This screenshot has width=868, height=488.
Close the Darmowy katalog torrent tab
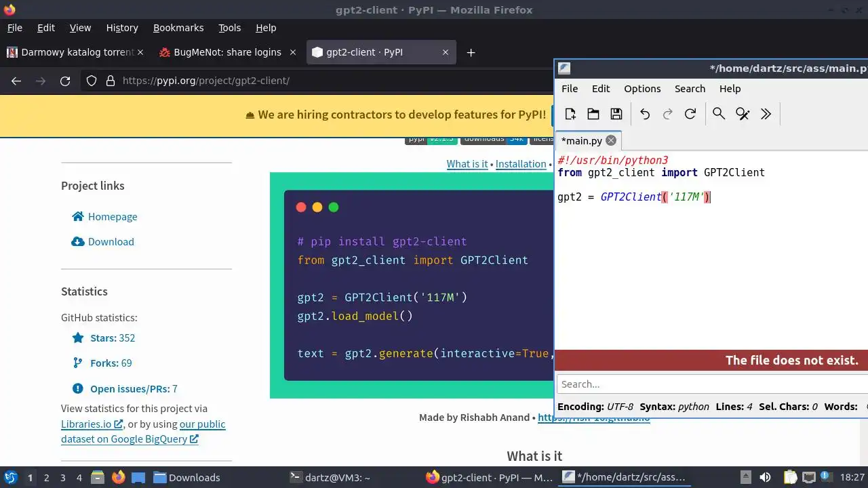click(140, 52)
